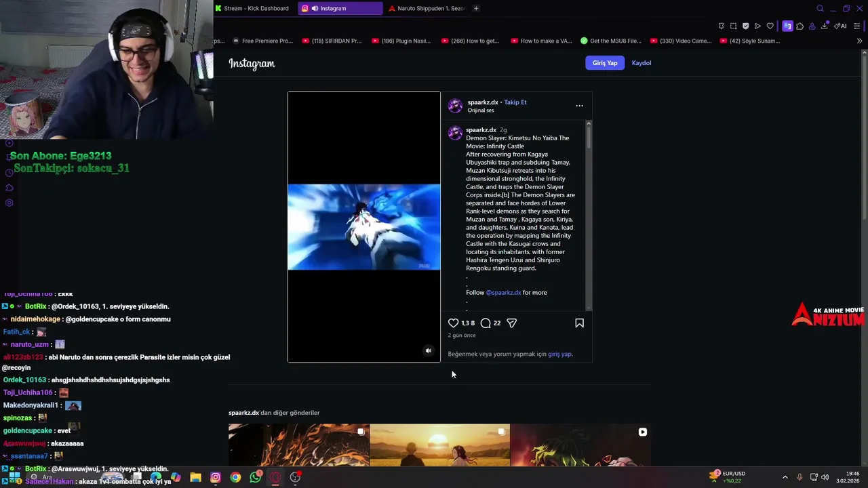868x488 pixels.
Task: Click the EUR/USD widget on the taskbar
Action: (728, 477)
